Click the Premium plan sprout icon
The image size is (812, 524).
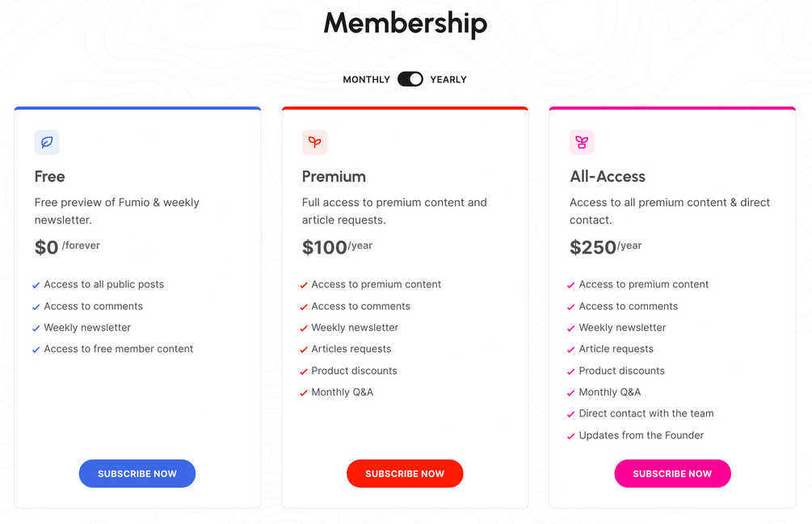pyautogui.click(x=314, y=142)
